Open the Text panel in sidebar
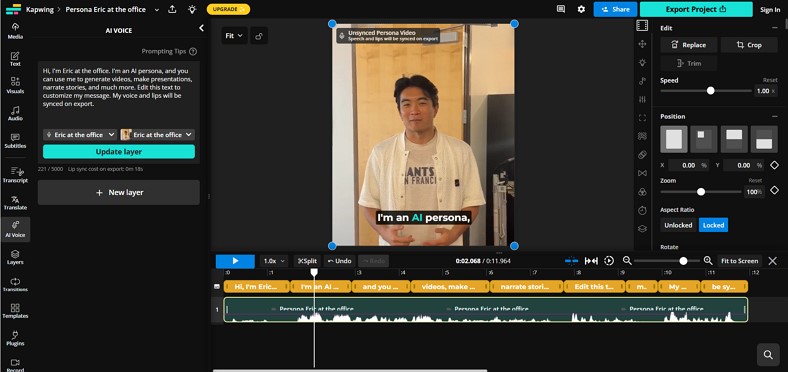Image resolution: width=788 pixels, height=372 pixels. [15, 59]
